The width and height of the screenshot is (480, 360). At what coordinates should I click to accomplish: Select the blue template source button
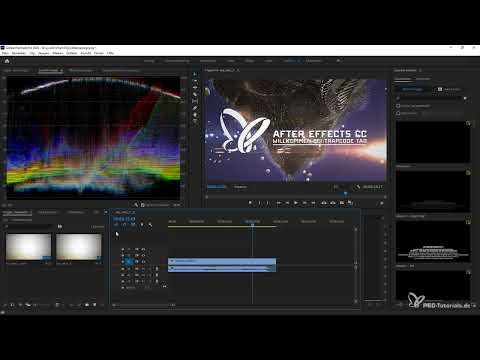click(x=412, y=89)
